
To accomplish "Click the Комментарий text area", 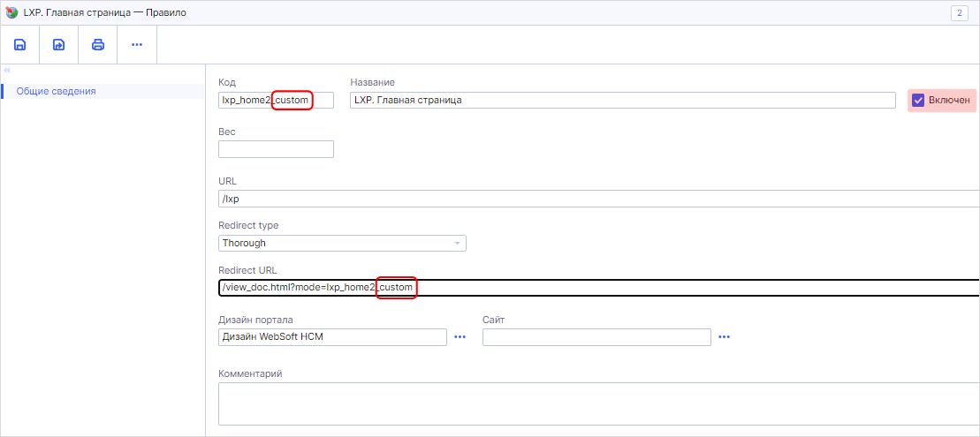I will (599, 404).
